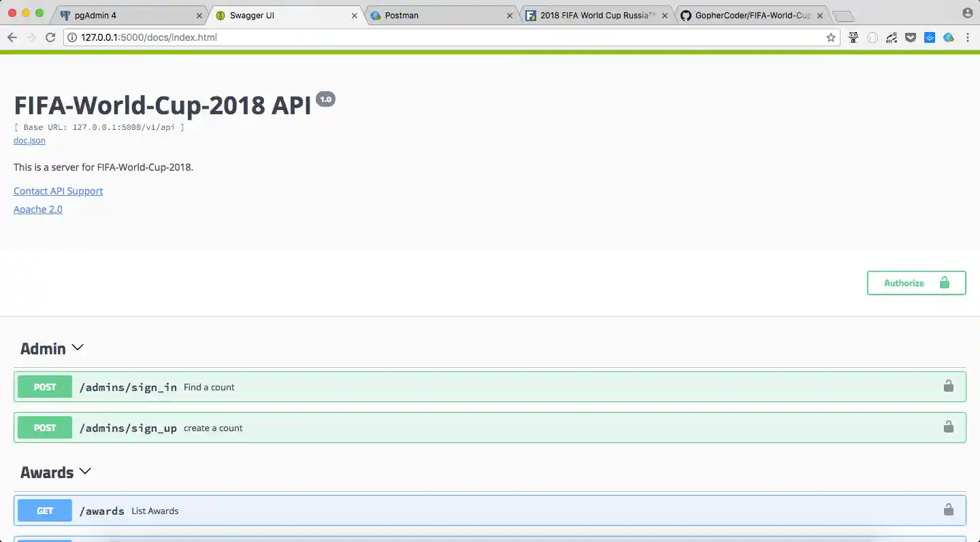Click the page reload icon in the browser toolbar

(x=50, y=37)
